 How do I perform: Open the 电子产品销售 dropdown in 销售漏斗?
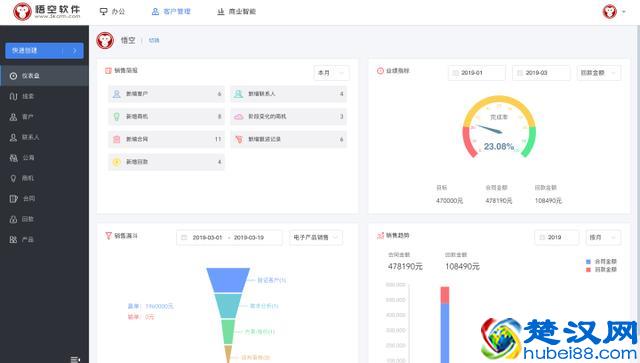tap(316, 237)
